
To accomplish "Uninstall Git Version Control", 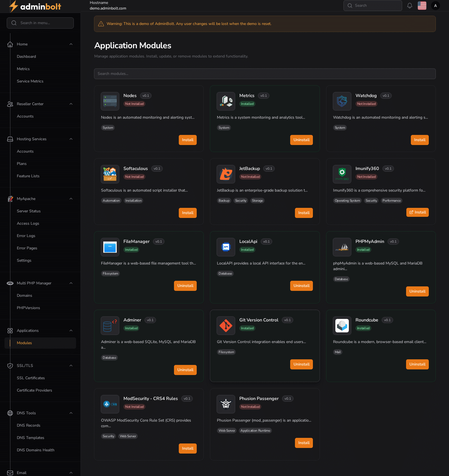I will [301, 364].
